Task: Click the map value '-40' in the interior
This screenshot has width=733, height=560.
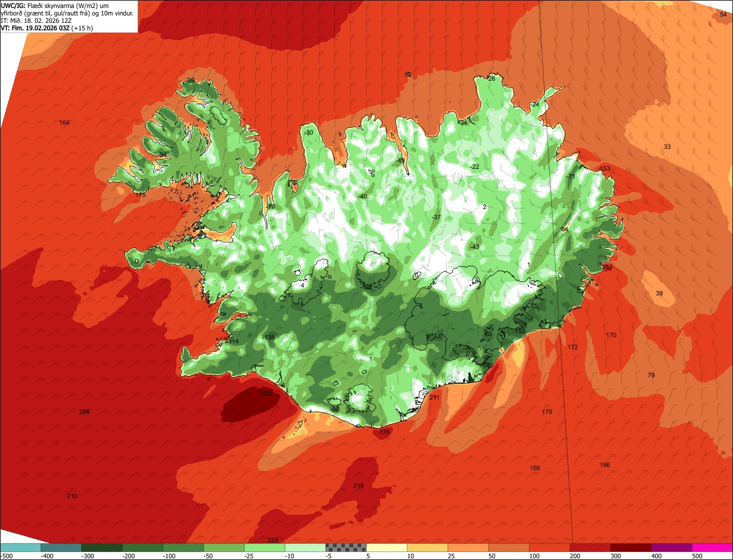Action: point(362,196)
